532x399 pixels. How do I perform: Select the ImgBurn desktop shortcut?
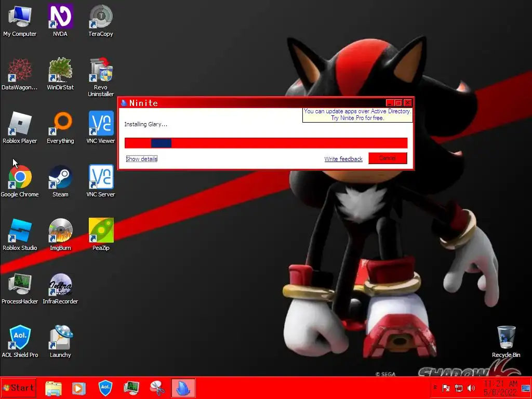point(60,234)
